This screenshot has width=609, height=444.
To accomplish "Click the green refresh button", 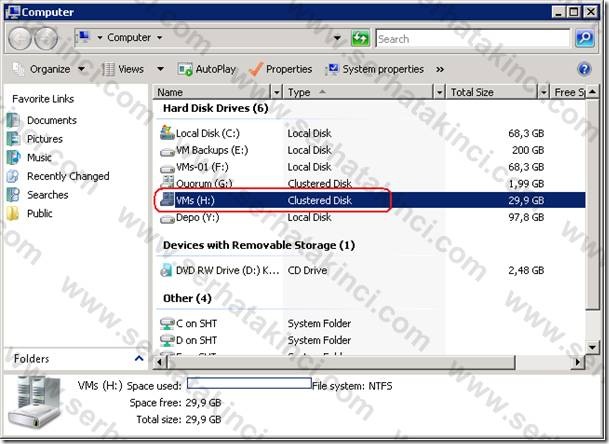I will 360,38.
